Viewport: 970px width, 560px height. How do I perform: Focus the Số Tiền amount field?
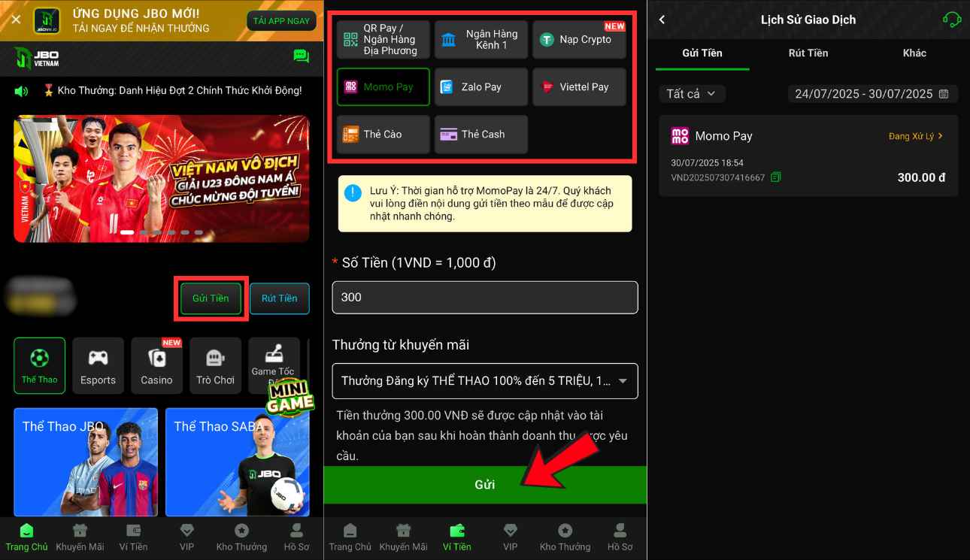[x=485, y=298]
